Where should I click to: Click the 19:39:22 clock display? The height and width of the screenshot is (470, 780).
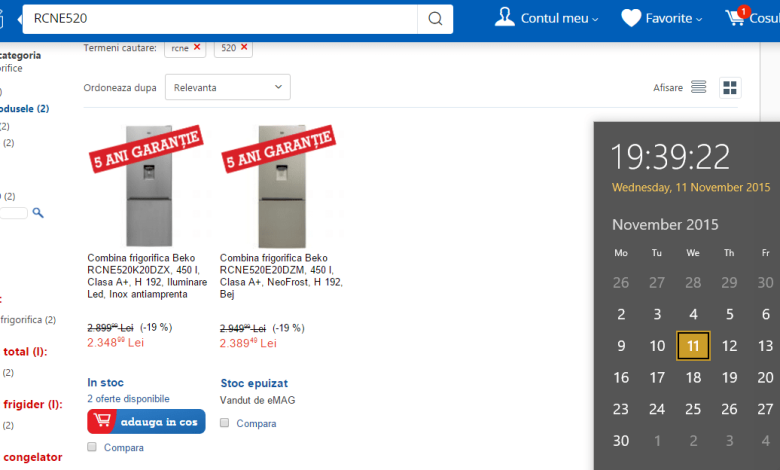click(x=670, y=157)
